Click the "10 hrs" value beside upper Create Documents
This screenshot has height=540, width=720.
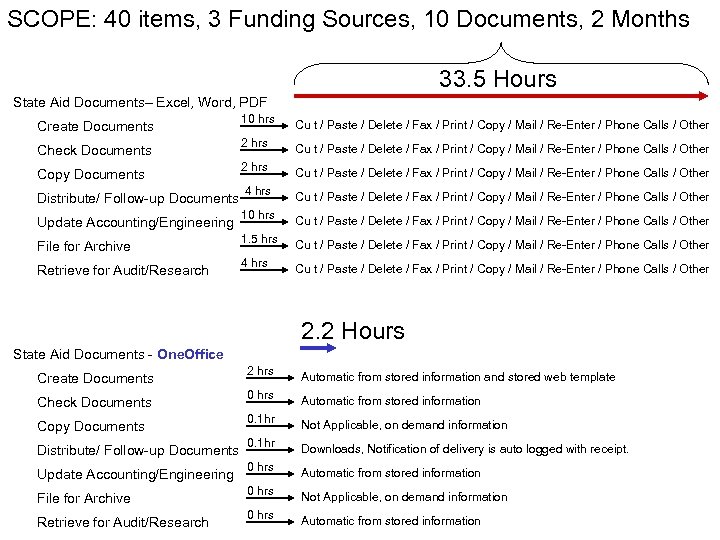tap(258, 119)
